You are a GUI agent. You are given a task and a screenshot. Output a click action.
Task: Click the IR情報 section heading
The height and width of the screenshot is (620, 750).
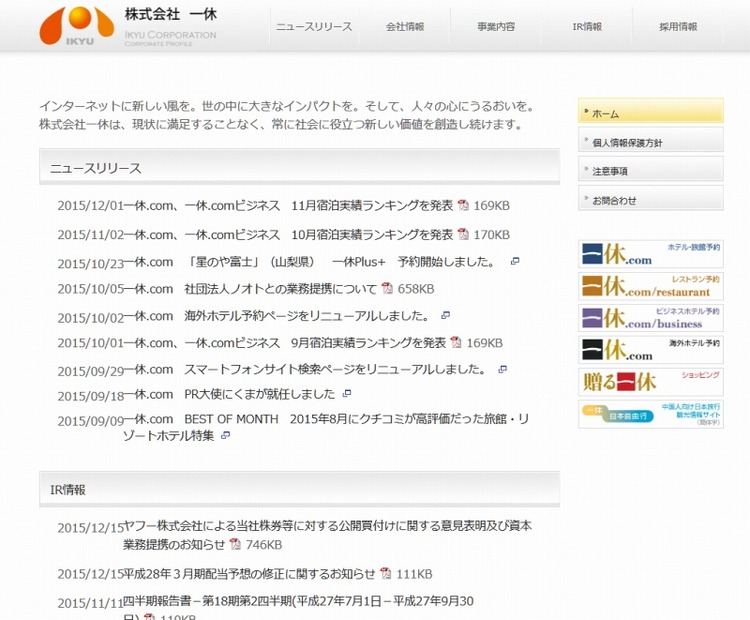pyautogui.click(x=68, y=490)
